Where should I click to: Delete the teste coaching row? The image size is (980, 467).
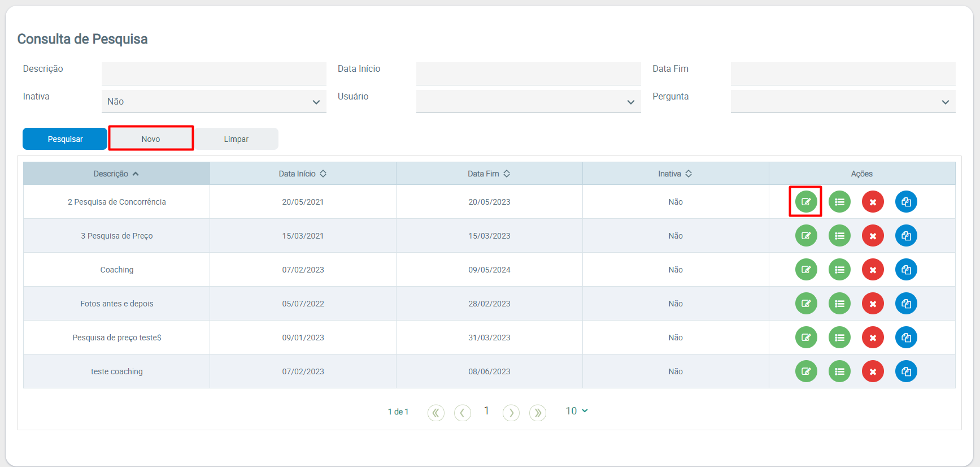[x=873, y=371]
